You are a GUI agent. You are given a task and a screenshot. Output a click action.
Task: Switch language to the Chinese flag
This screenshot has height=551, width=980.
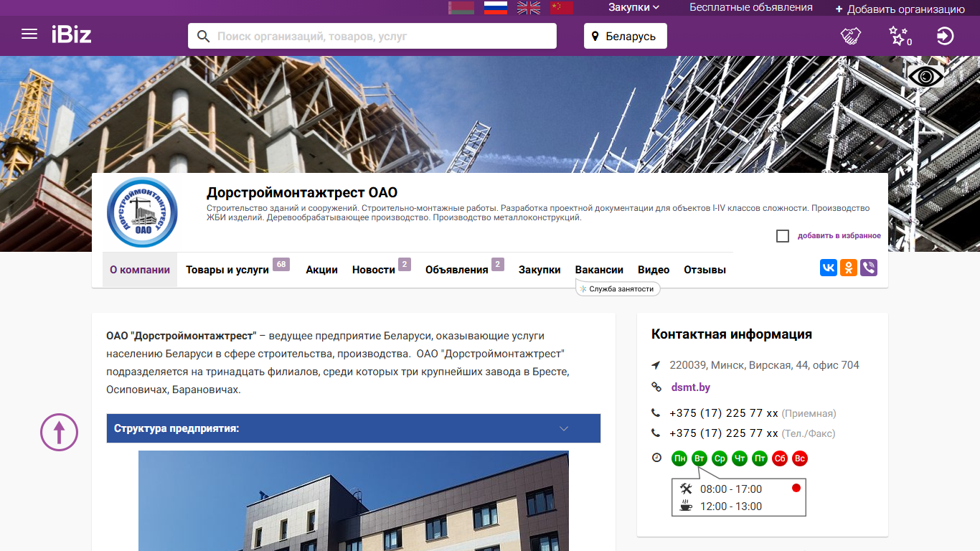(x=562, y=8)
